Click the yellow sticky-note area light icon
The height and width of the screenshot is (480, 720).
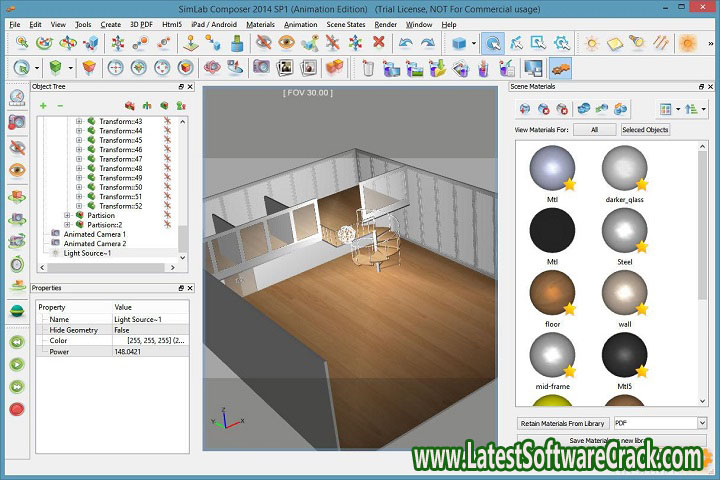614,43
